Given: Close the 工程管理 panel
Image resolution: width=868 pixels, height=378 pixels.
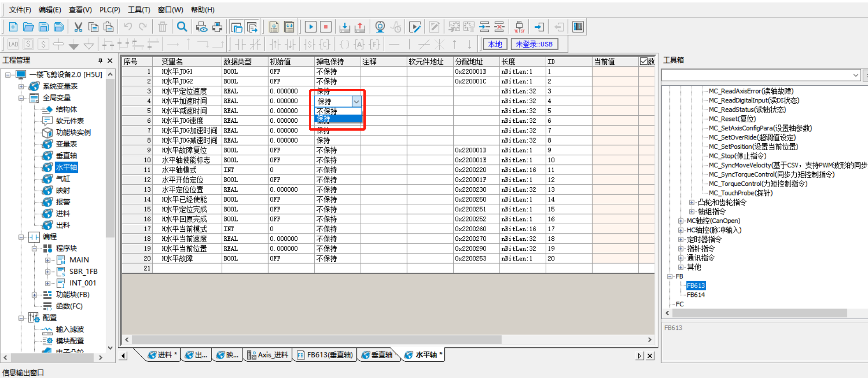Looking at the screenshot, I should [x=110, y=61].
